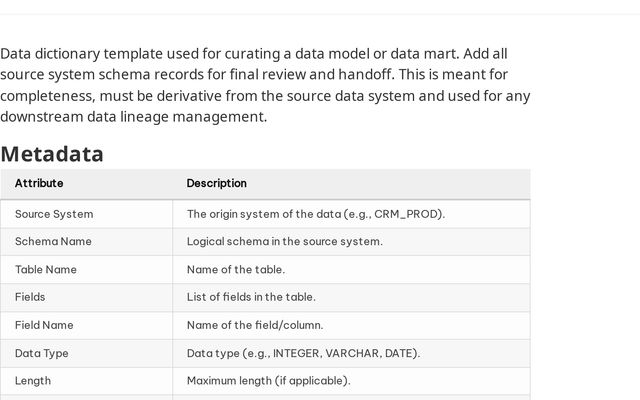
Task: Select the Schema Name attribute cell
Action: click(x=53, y=242)
